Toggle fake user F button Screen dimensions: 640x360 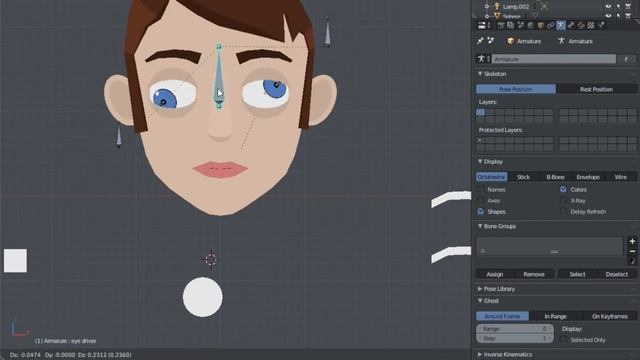click(626, 59)
